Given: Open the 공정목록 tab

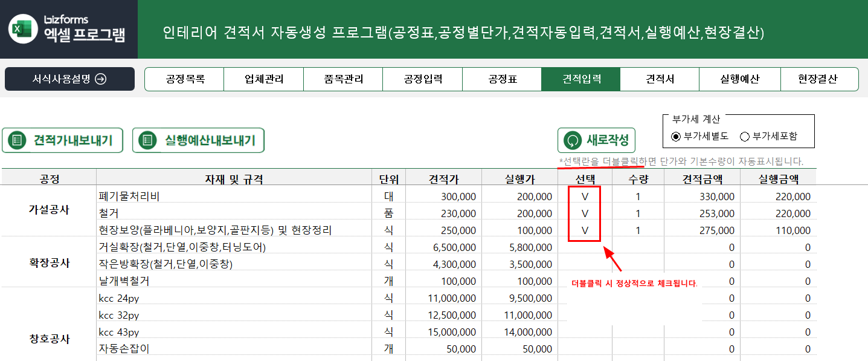Looking at the screenshot, I should tap(185, 79).
